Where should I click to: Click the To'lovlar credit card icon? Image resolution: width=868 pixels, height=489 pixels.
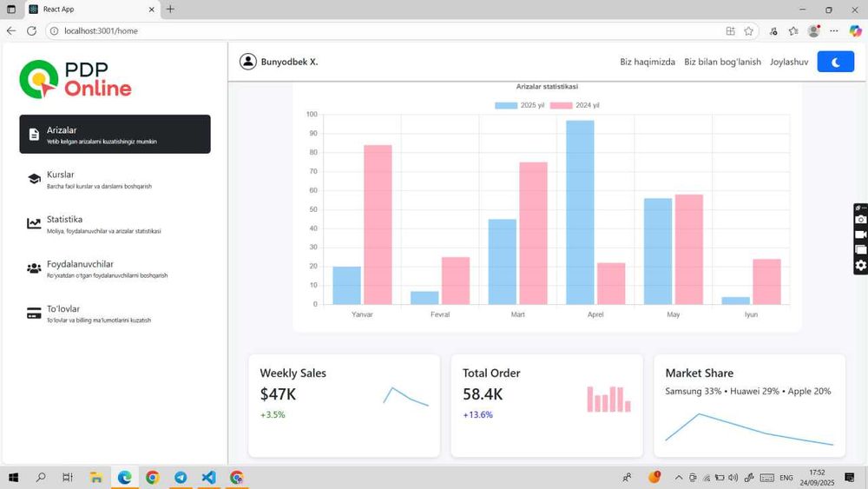point(34,313)
